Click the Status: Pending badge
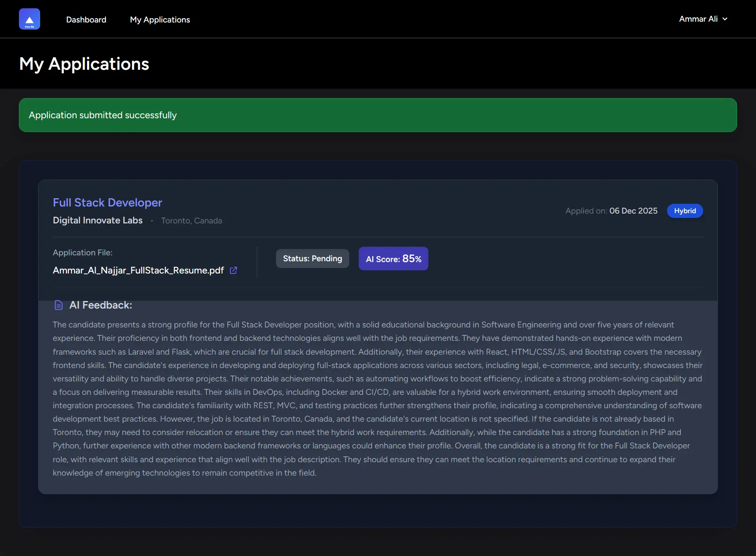The image size is (756, 556). (312, 258)
